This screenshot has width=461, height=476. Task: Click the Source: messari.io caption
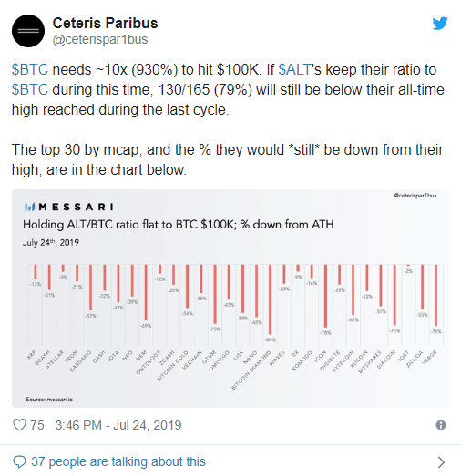point(49,400)
